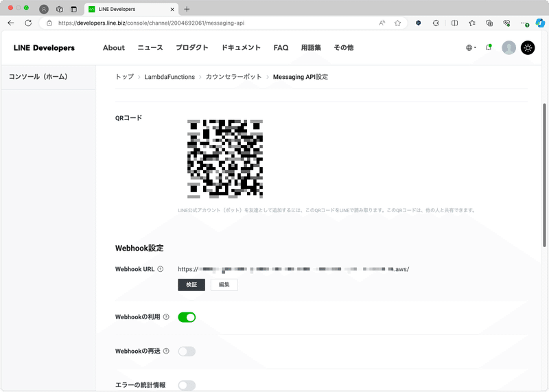Enable the Webhookの再送 toggle
Image resolution: width=549 pixels, height=392 pixels.
click(187, 351)
